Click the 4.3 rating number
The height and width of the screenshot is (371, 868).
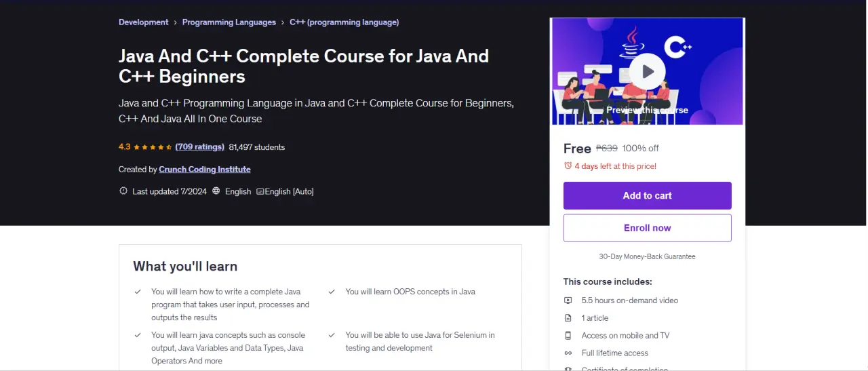124,147
